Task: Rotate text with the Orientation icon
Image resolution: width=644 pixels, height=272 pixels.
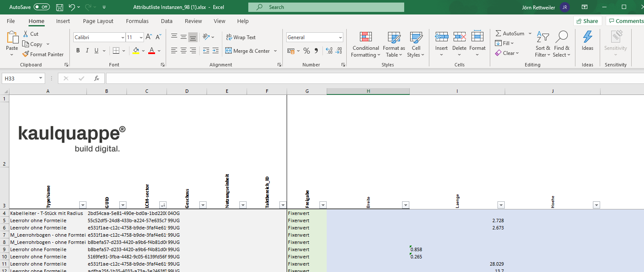Action: [206, 37]
